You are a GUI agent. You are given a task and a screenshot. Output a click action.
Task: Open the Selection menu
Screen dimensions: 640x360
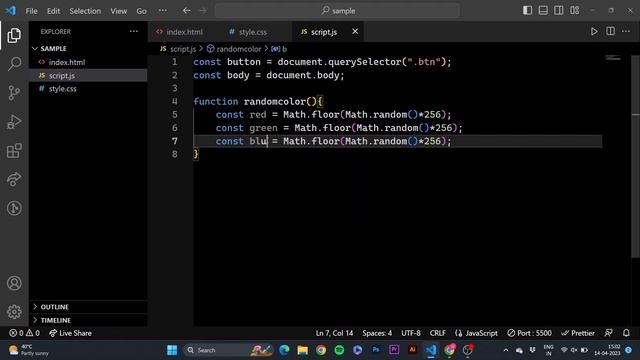tap(85, 11)
